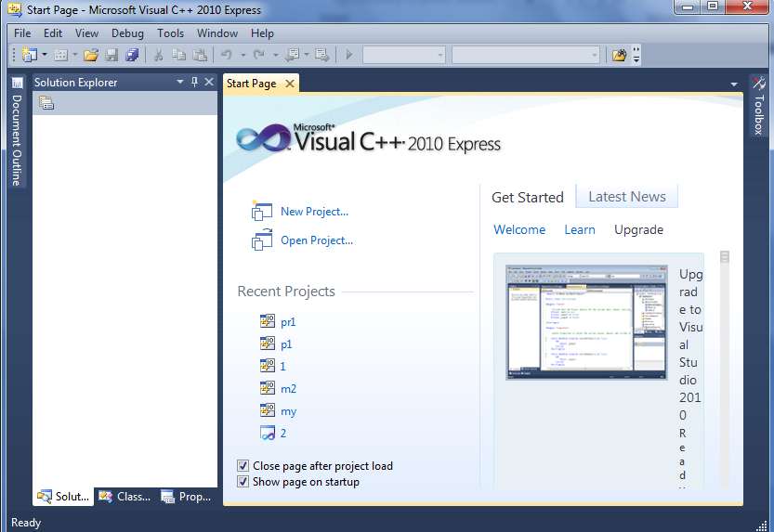Open recent project my
The height and width of the screenshot is (532, 774).
click(x=289, y=411)
